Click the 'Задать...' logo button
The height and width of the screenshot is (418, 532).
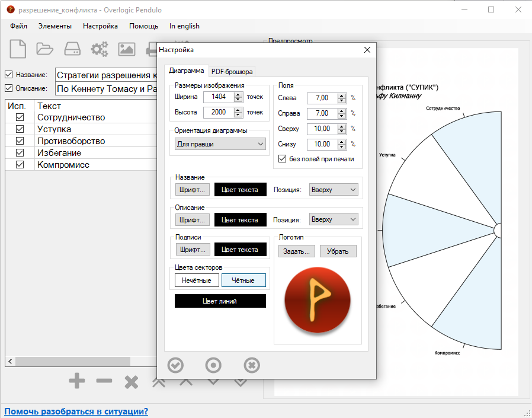click(297, 251)
